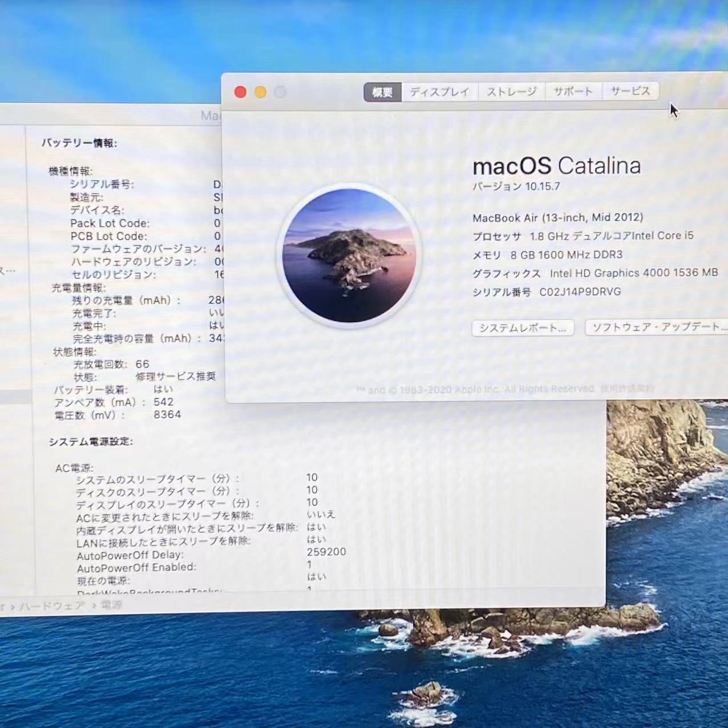This screenshot has height=728, width=728.
Task: Switch to the ディスプレイ tab
Action: coord(439,91)
